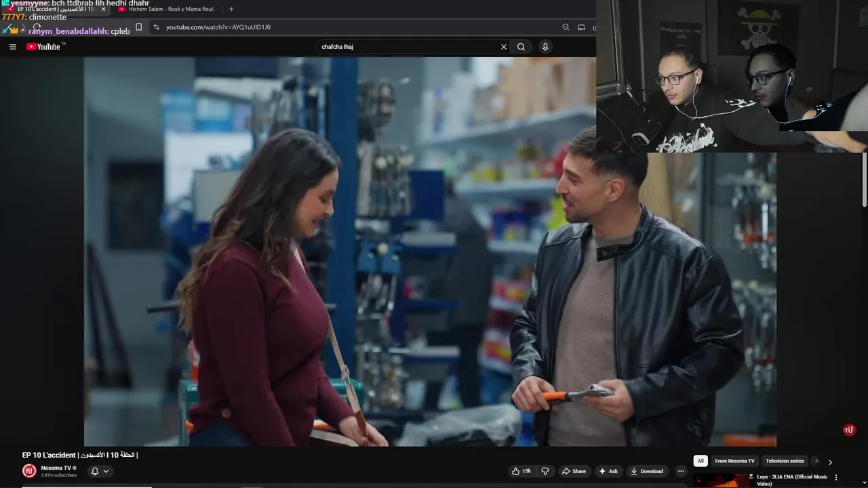Viewport: 868px width, 488px height.
Task: Open the browser zoom magnifier icon
Action: [x=566, y=27]
